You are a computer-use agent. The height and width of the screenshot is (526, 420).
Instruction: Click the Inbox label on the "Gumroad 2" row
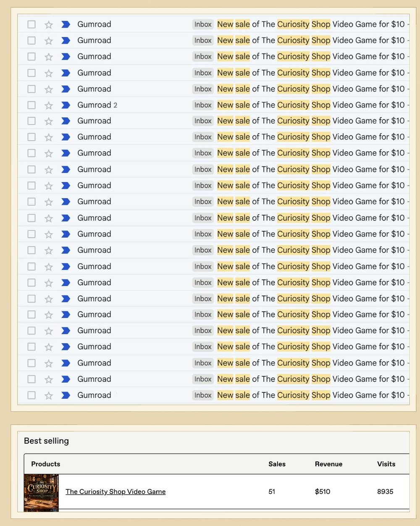coord(203,105)
